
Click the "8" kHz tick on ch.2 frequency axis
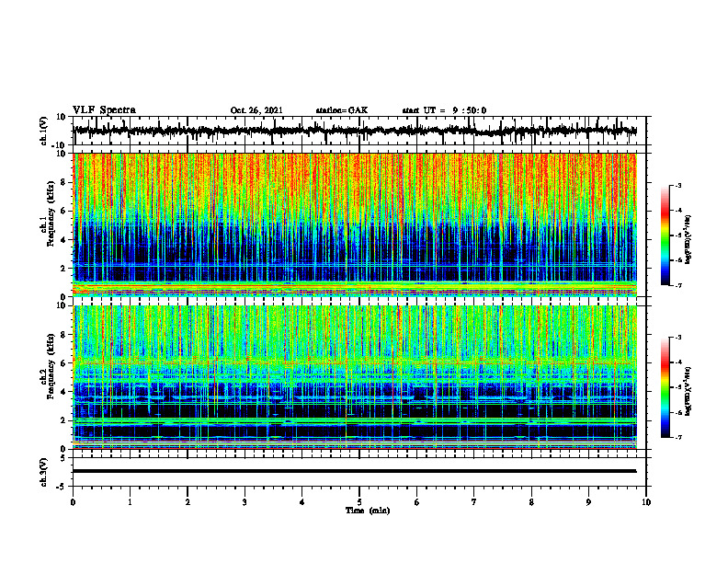click(x=63, y=335)
